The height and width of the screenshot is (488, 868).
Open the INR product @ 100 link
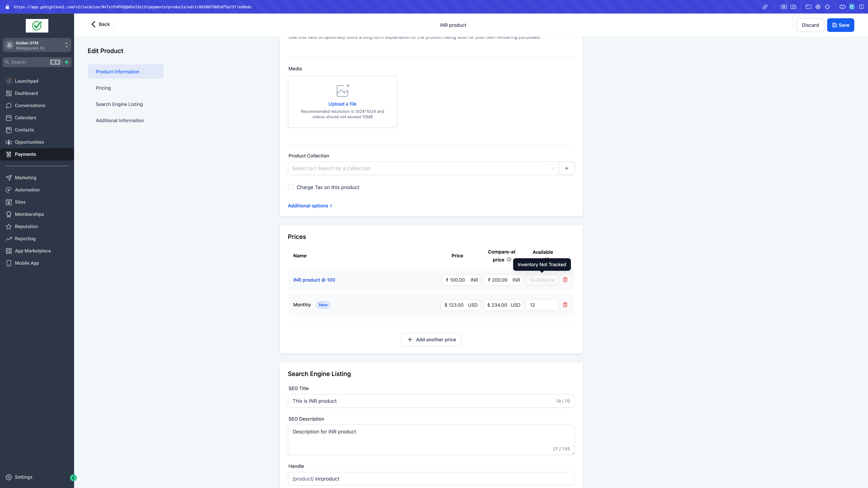point(314,280)
